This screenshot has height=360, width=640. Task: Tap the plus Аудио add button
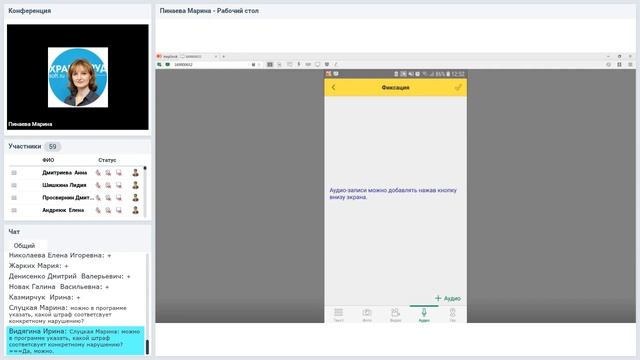[448, 298]
